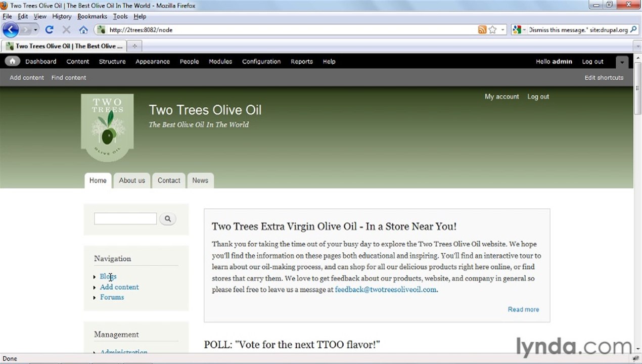Viewport: 642px width, 364px height.
Task: Open the Tools menu
Action: pos(120,16)
